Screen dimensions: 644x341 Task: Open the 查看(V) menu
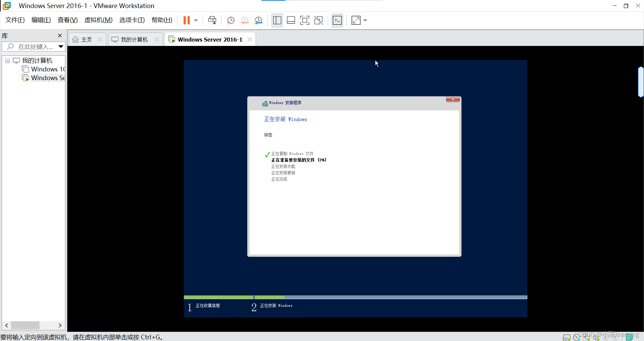tap(67, 20)
